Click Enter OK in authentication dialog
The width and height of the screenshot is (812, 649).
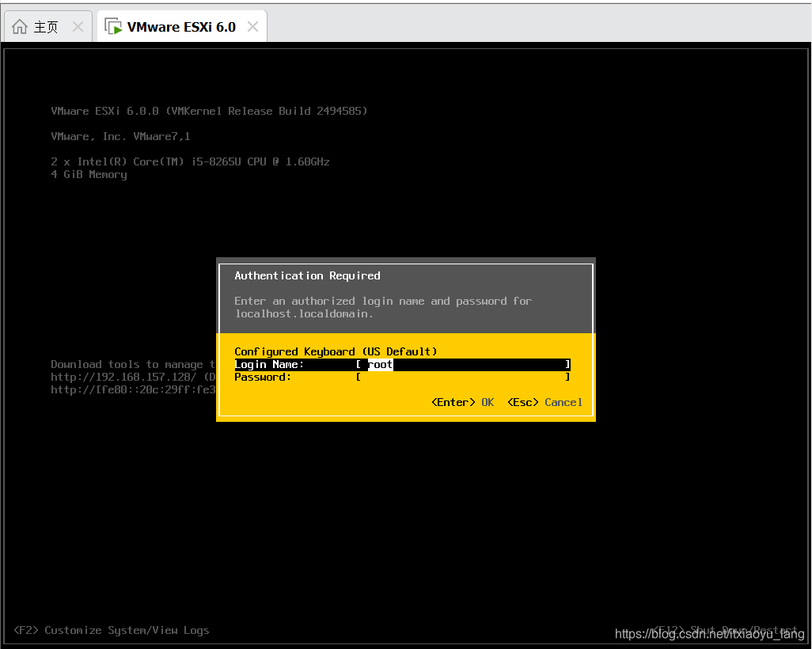(x=462, y=402)
